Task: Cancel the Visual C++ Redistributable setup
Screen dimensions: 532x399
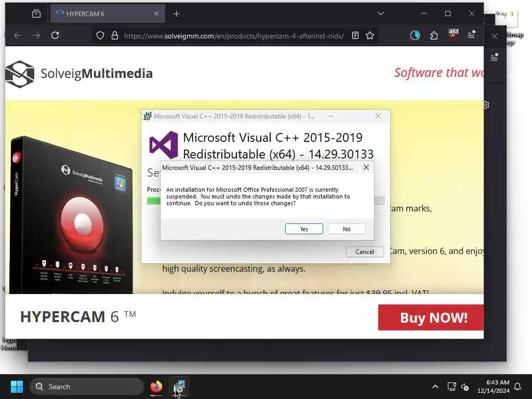Action: point(365,252)
